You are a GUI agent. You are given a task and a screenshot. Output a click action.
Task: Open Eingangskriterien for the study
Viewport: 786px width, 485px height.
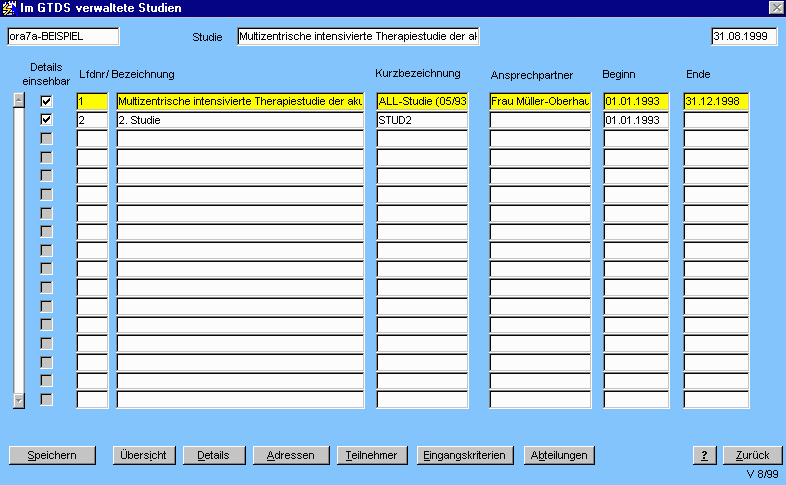pos(466,455)
